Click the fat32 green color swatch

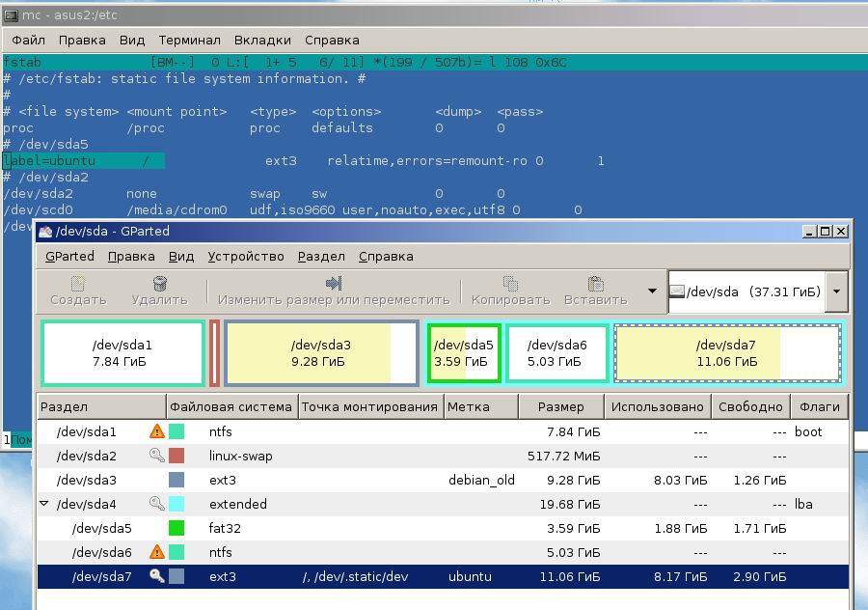coord(176,528)
